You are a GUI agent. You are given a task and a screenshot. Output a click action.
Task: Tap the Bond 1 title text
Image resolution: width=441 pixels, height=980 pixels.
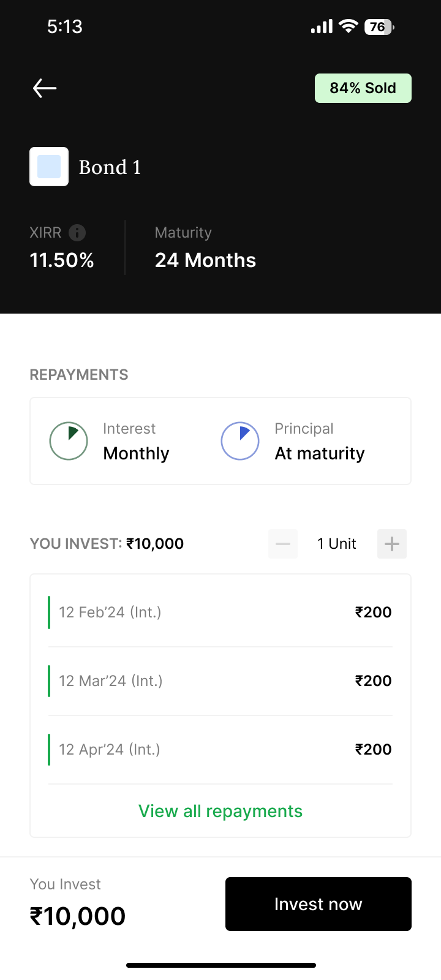110,167
